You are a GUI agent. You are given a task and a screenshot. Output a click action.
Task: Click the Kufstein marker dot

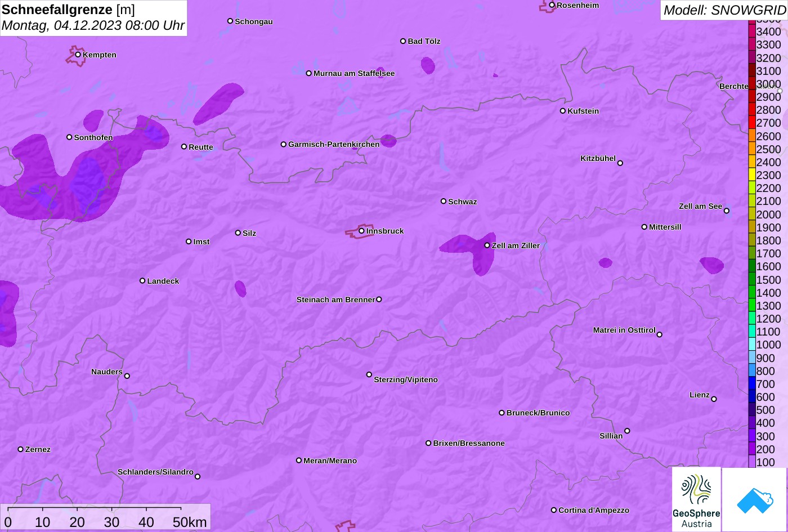point(563,111)
